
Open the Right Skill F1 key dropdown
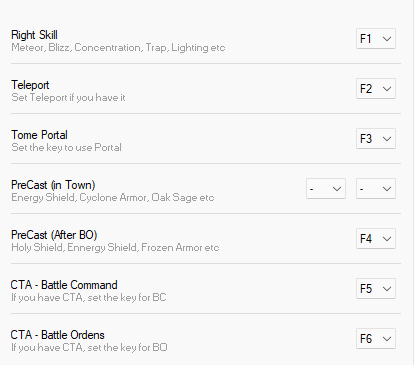pyautogui.click(x=376, y=39)
